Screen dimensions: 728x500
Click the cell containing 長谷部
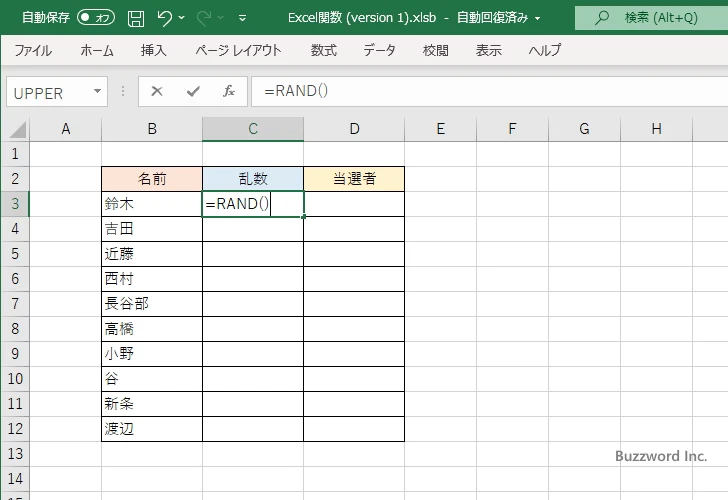[152, 304]
